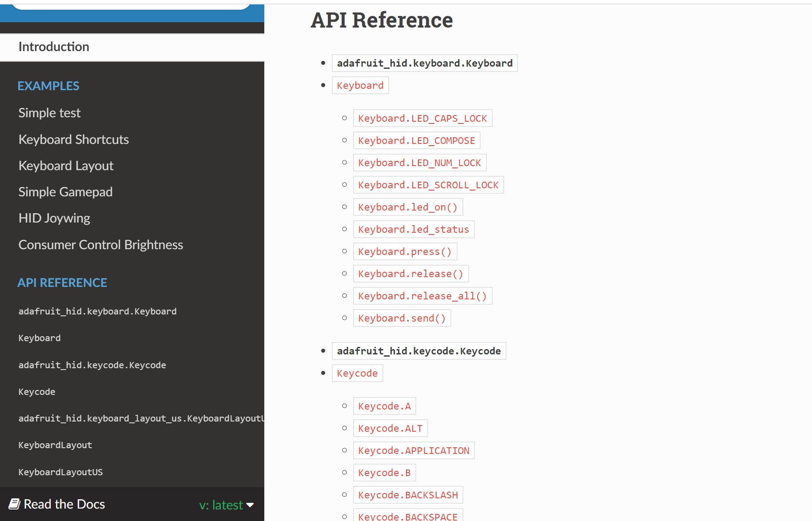Follow Keyboard.led_on() link
Image resolution: width=812 pixels, height=521 pixels.
click(408, 207)
